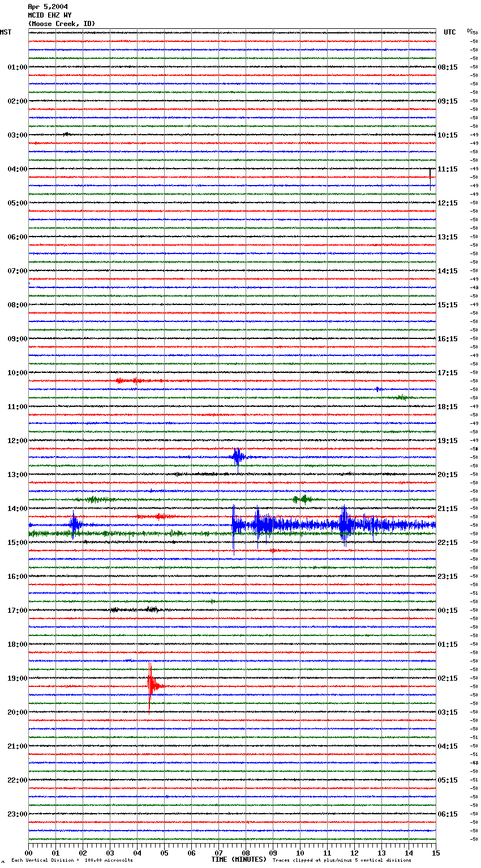
Task: Click the Each Vertical Division scale note
Action: [x=72, y=861]
